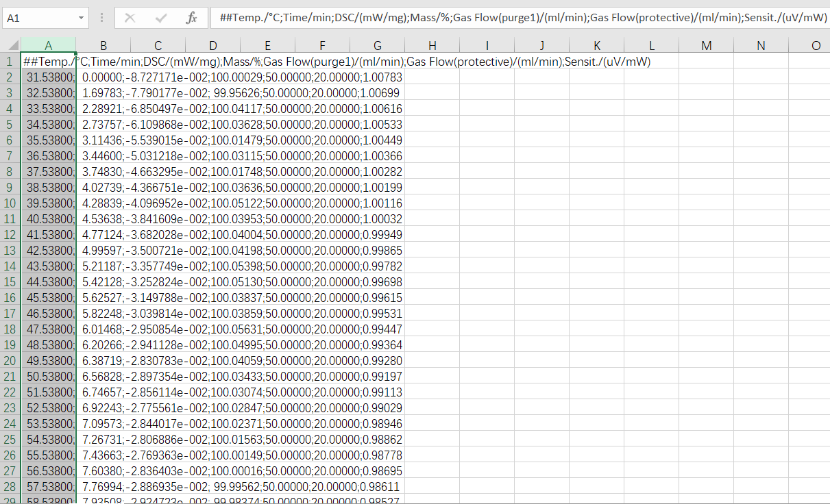Select column O header
830x504 pixels.
tap(809, 46)
